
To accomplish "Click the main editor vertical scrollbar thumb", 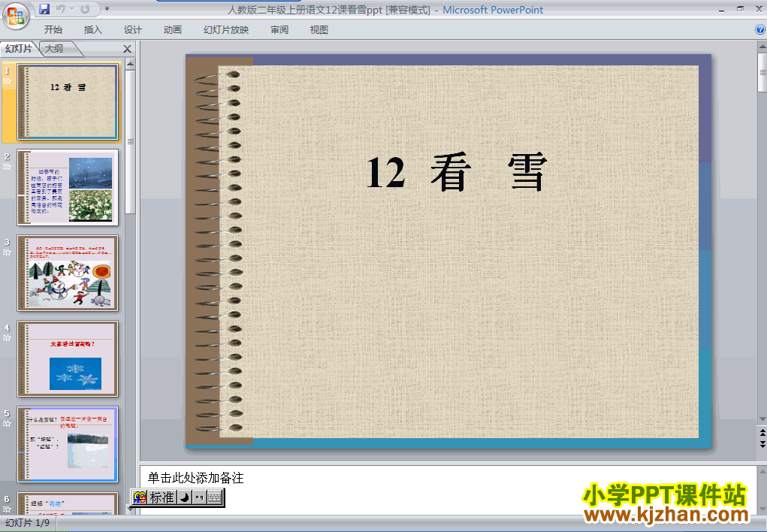I will [762, 72].
